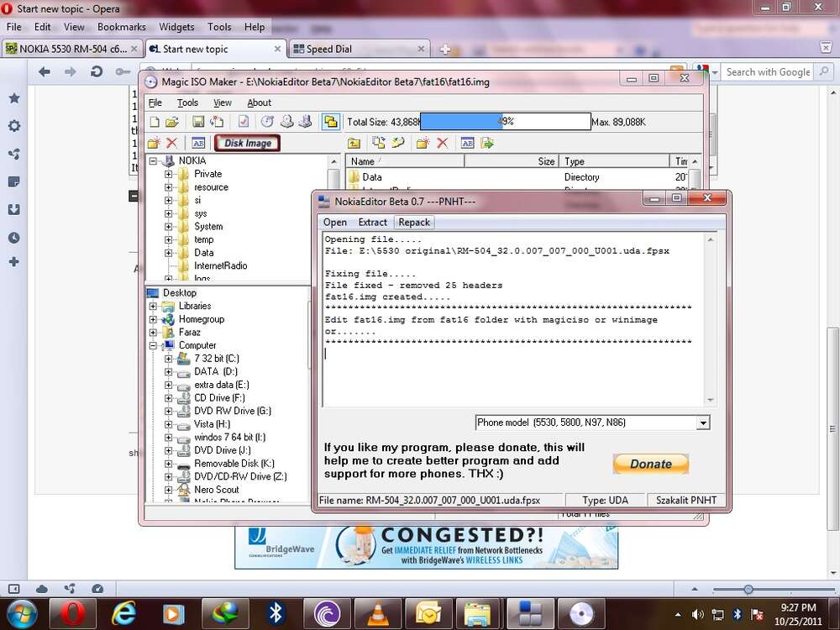Click Opera new tab plus button
The height and width of the screenshot is (630, 840).
click(x=444, y=50)
